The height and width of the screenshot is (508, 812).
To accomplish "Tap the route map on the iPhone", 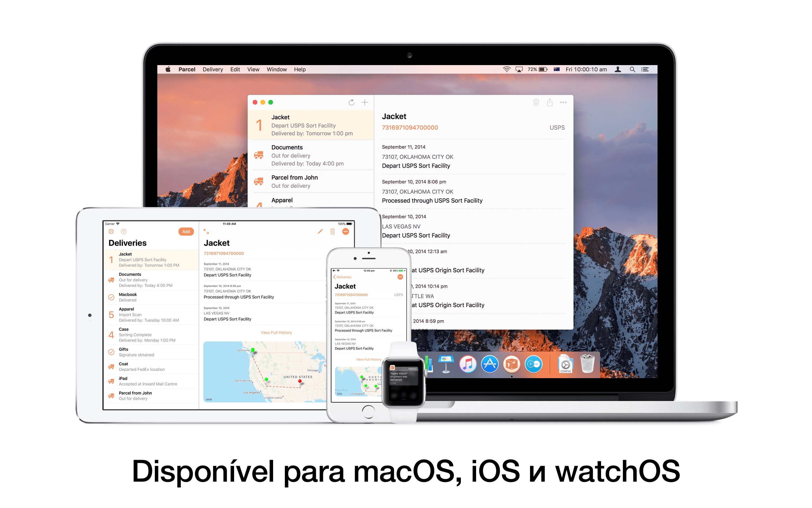I will (x=358, y=382).
